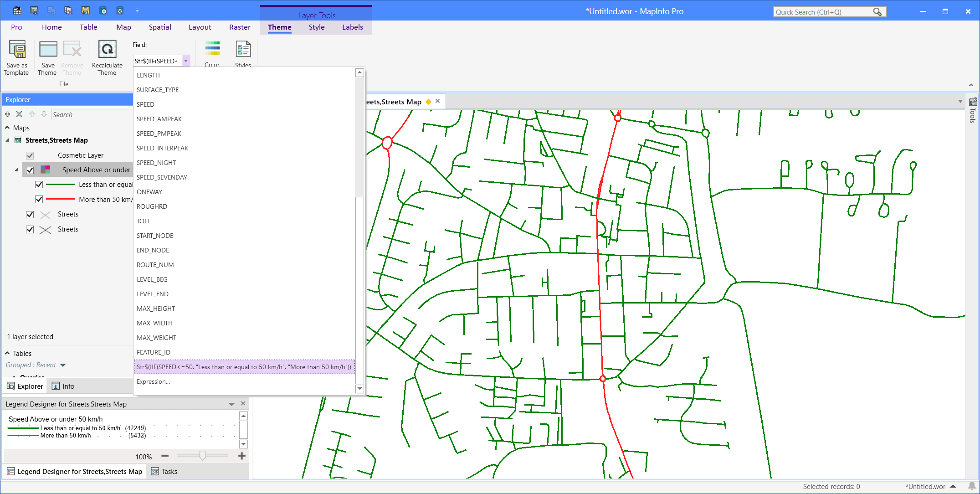Viewport: 980px width, 494px height.
Task: Expand the Grouped Recent dropdown
Action: [63, 365]
